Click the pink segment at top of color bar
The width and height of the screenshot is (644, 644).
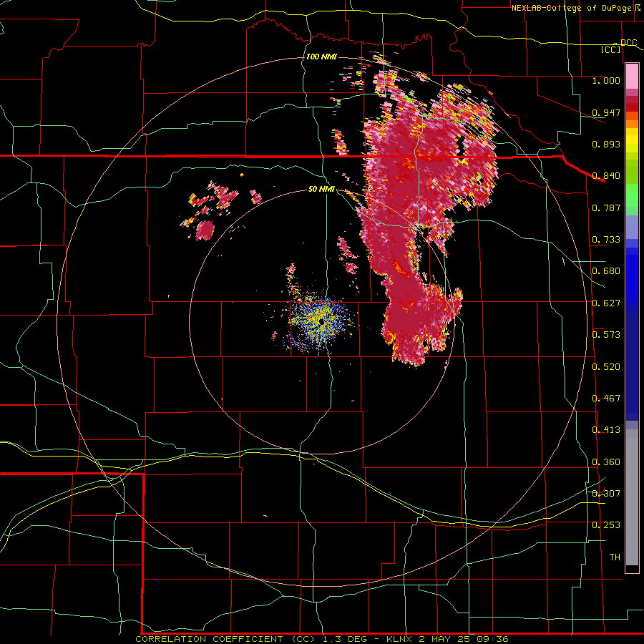coord(632,76)
